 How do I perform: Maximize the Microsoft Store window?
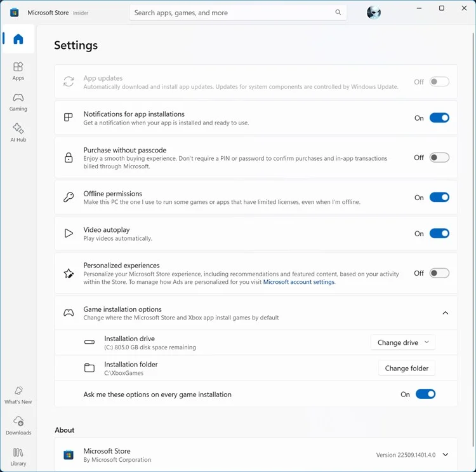tap(442, 8)
